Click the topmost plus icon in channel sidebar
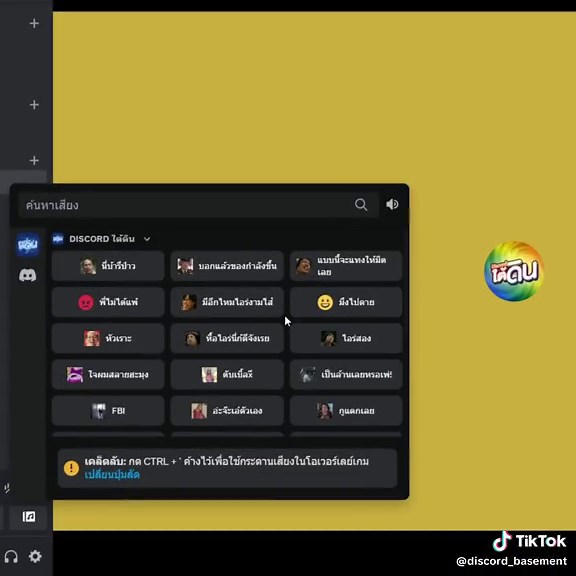This screenshot has height=576, width=576. (x=34, y=24)
